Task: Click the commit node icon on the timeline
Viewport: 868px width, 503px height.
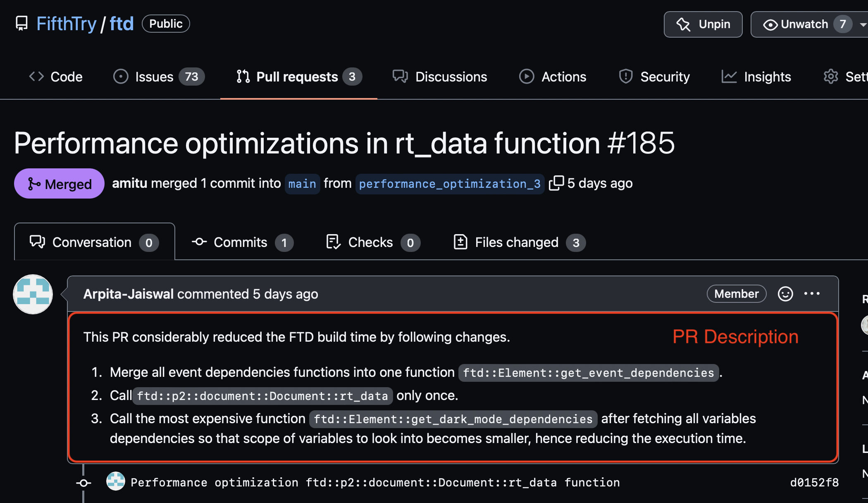Action: (83, 483)
